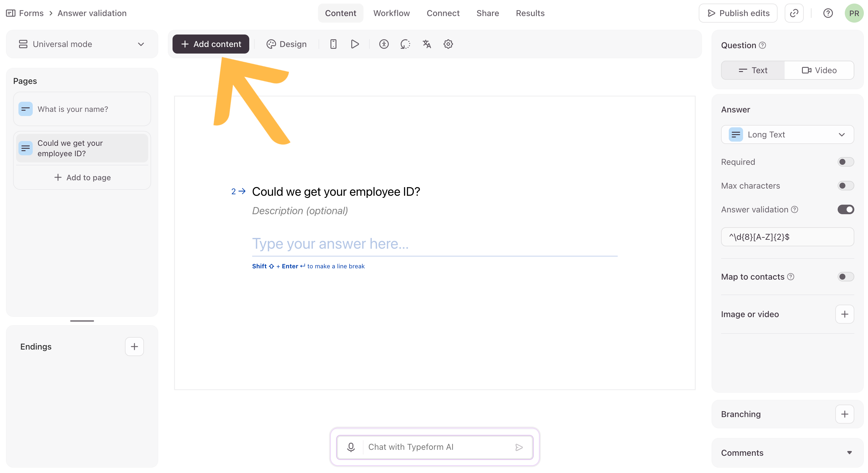868x473 pixels.
Task: Click the translate languages icon
Action: [427, 44]
